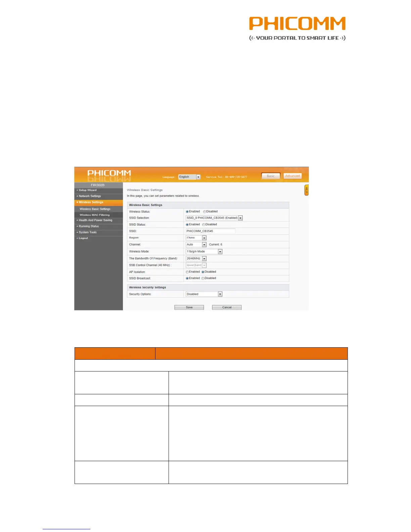Expand the Region dropdown showing China
Viewport: 411px width, 532px height.
click(x=196, y=238)
